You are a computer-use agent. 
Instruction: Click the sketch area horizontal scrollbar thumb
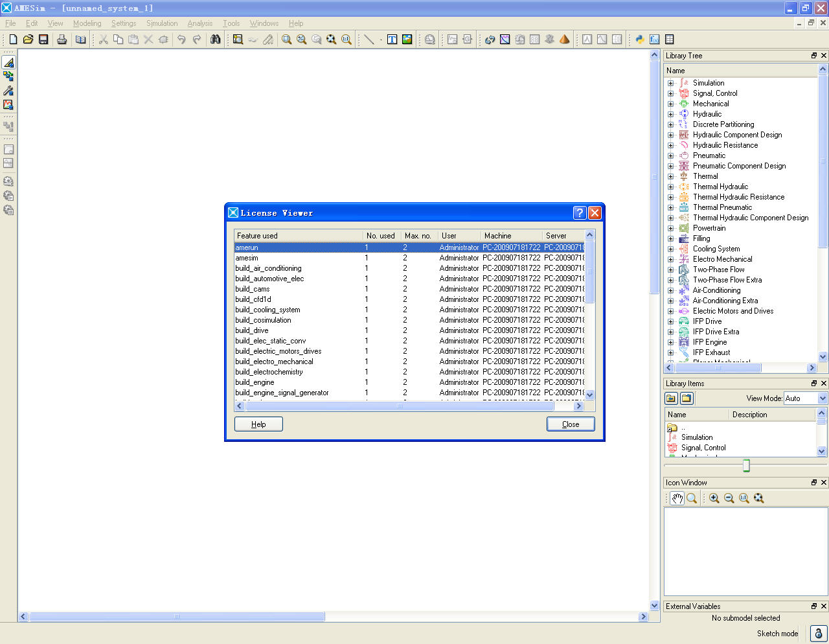pyautogui.click(x=177, y=617)
